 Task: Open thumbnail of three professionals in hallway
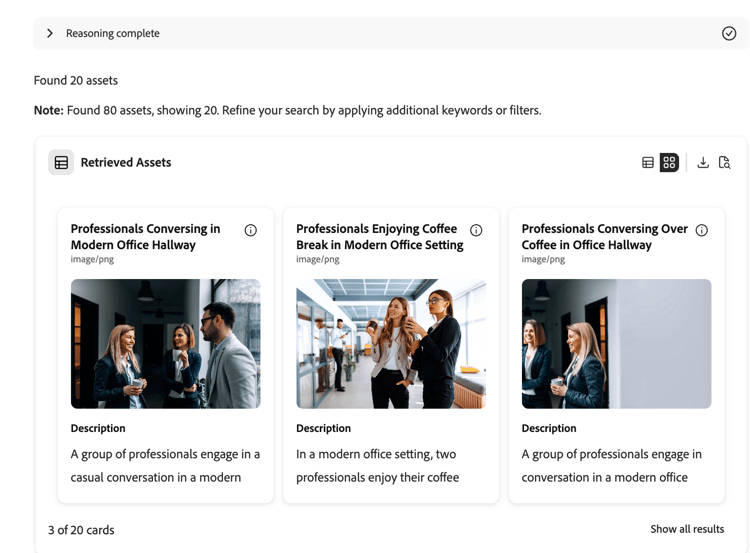pyautogui.click(x=165, y=343)
